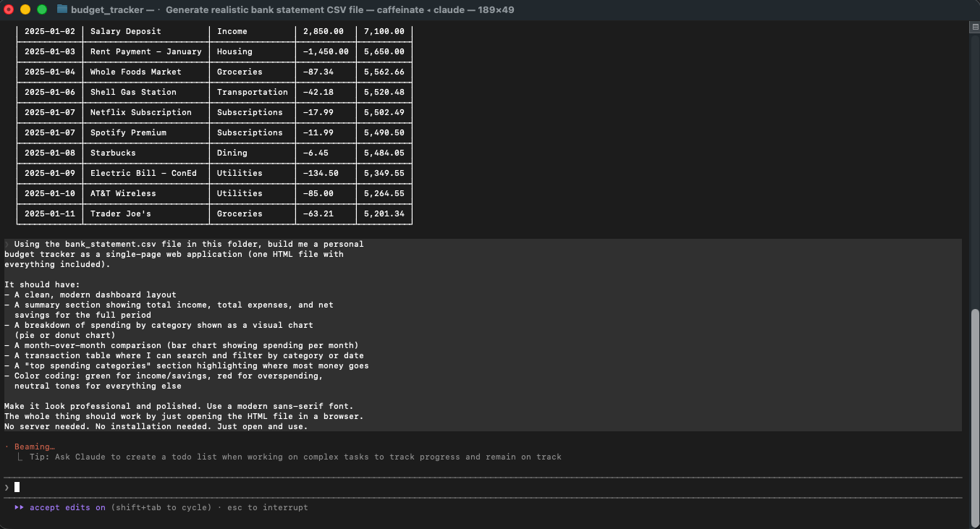The width and height of the screenshot is (980, 529).
Task: Click the amount '-134.50'
Action: 321,173
